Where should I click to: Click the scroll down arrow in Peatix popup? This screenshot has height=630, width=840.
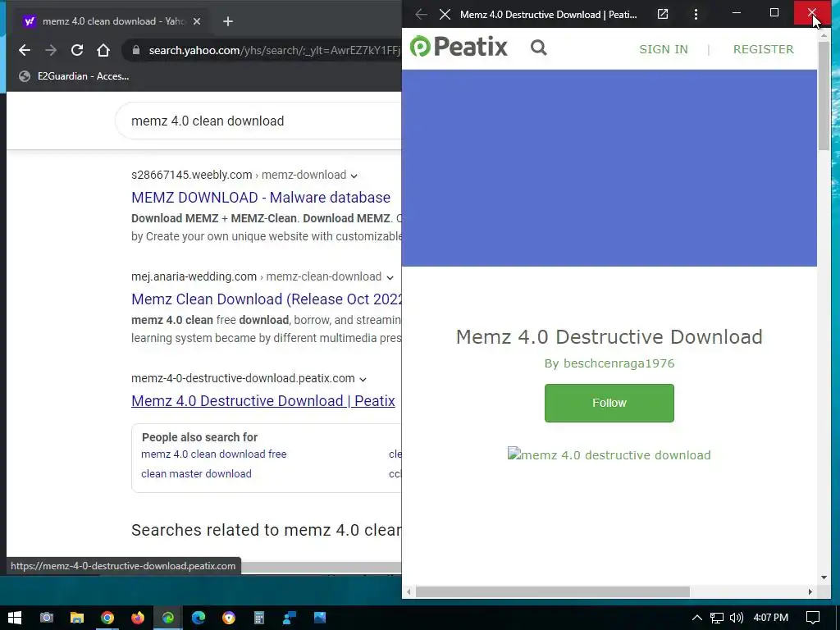click(824, 577)
